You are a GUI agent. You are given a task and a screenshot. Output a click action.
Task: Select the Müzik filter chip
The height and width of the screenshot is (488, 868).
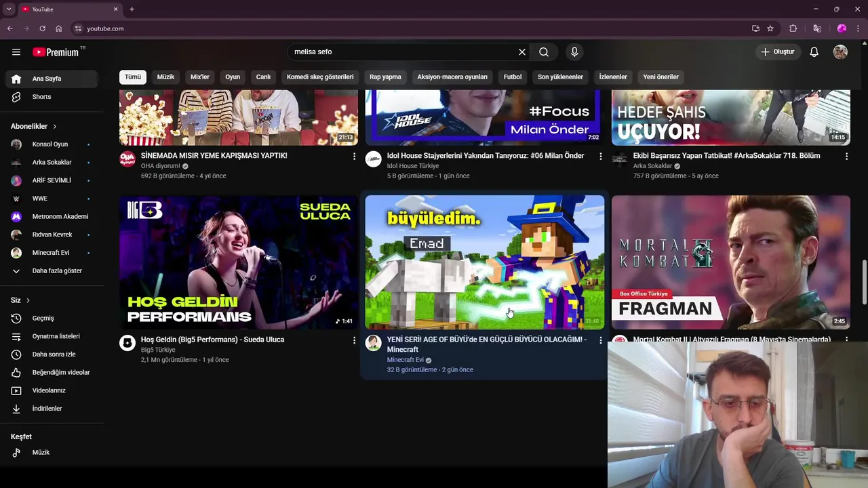tap(166, 77)
